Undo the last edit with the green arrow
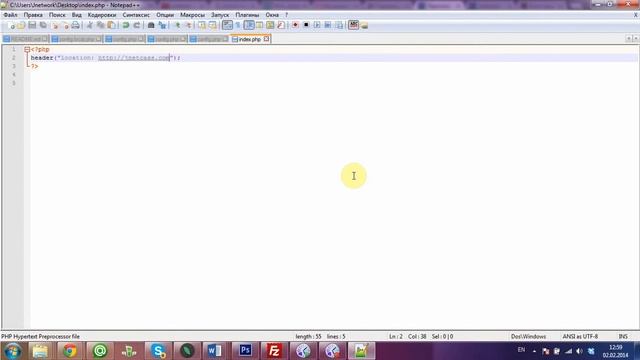The image size is (640, 360). (126, 25)
